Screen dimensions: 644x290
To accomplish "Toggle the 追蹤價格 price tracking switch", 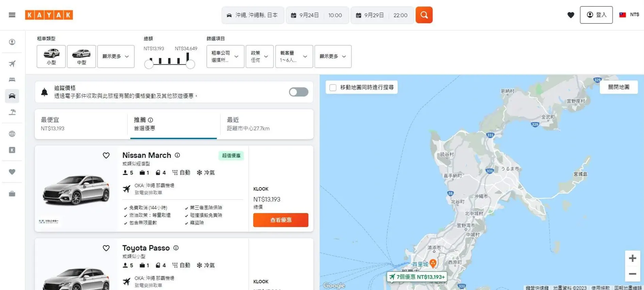I will tap(298, 92).
